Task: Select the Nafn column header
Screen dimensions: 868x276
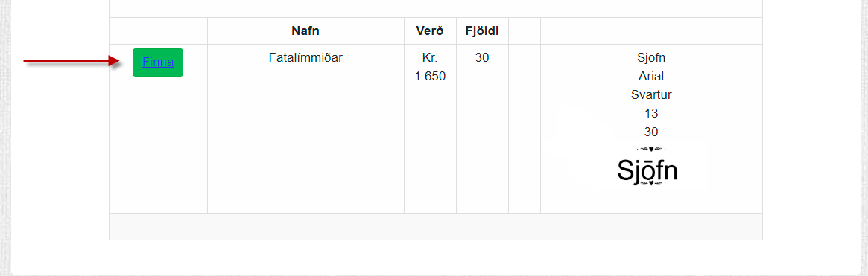Action: pyautogui.click(x=305, y=31)
